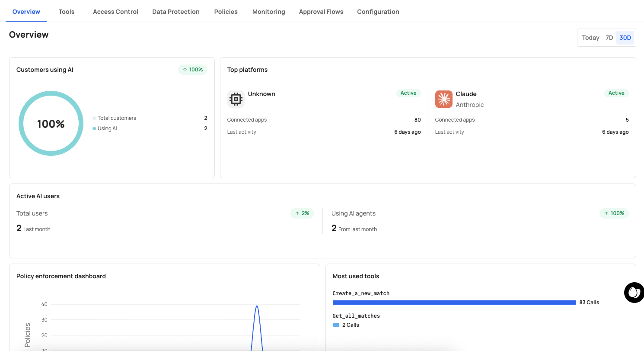The image size is (644, 351).
Task: Select the Today time range
Action: point(590,38)
